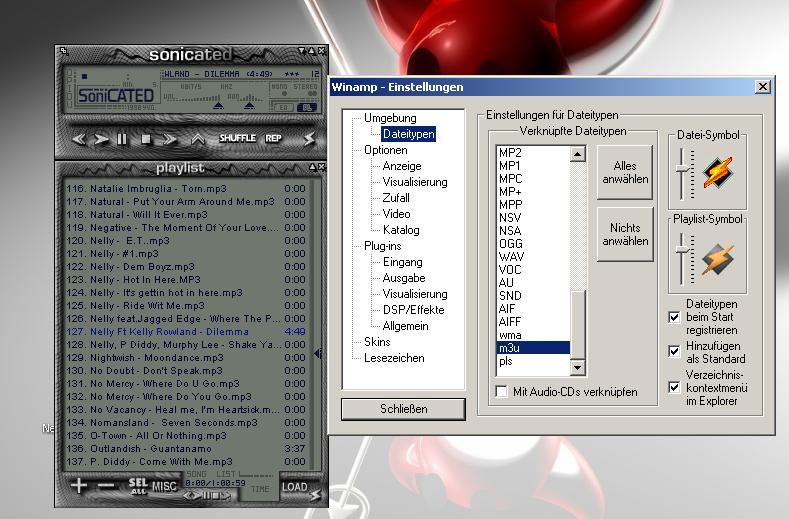Adjust the Playlist-Symbol slider
This screenshot has height=519, width=789.
point(683,250)
